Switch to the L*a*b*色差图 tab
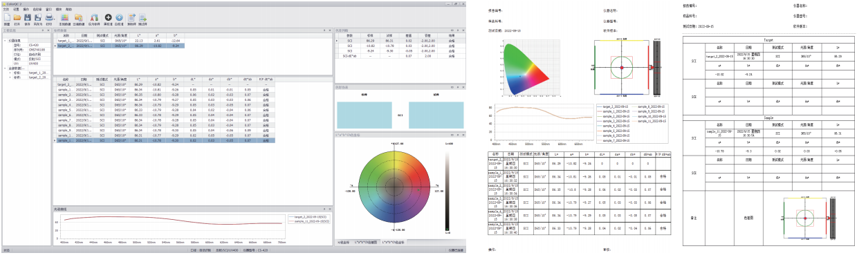Screen dimensions: 868x262 [x=367, y=243]
